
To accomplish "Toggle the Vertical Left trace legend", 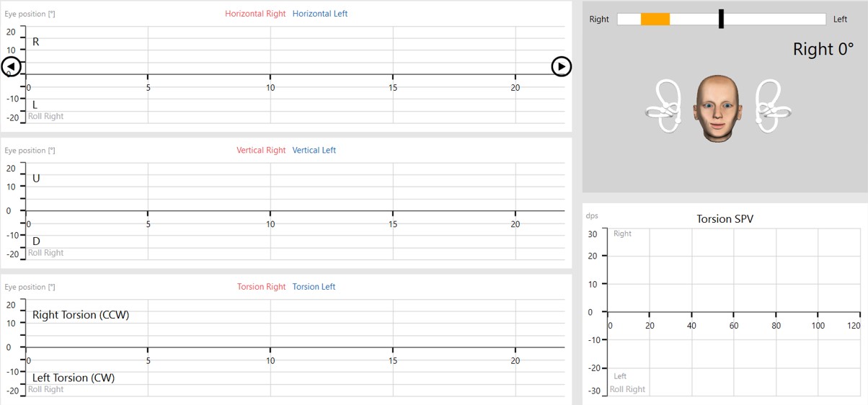I will pos(314,151).
